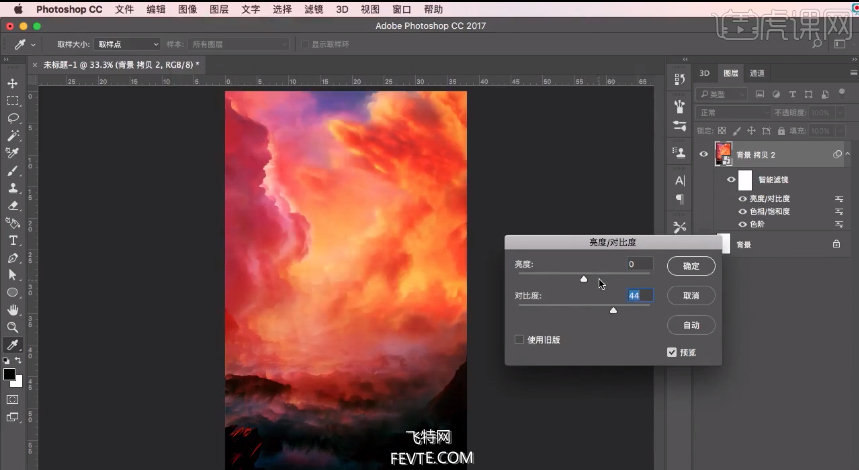This screenshot has height=470, width=859.
Task: Select the Pen tool
Action: pos(12,257)
